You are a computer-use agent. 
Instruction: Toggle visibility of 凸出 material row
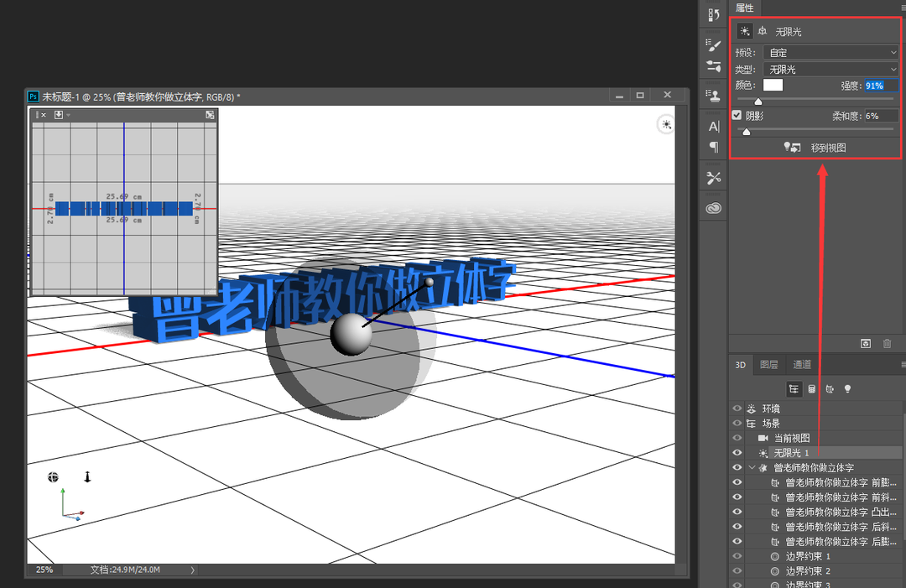pos(737,512)
